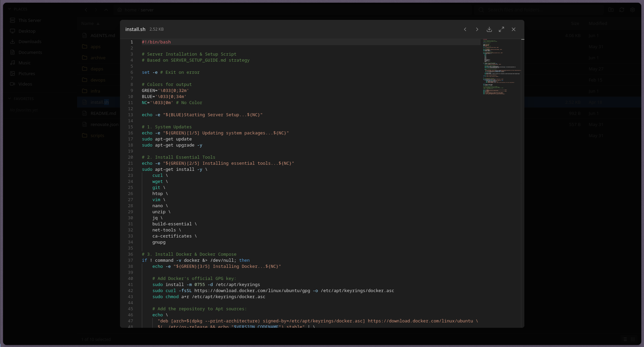Screen dimensions: 644x347
Task: Go to previous file in preview
Action: point(465,29)
